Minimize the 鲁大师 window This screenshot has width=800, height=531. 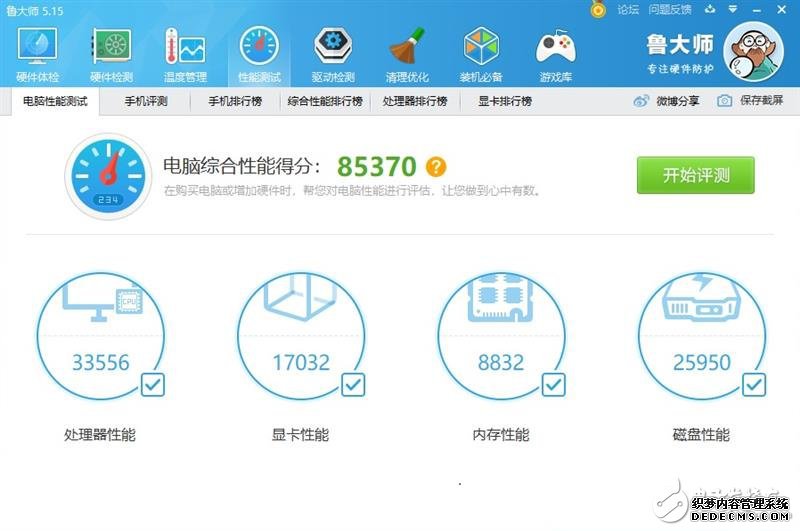757,10
